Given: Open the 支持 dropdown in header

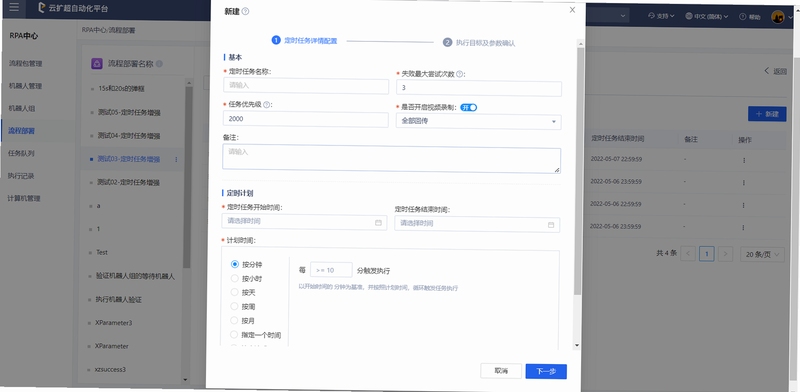Looking at the screenshot, I should (661, 16).
